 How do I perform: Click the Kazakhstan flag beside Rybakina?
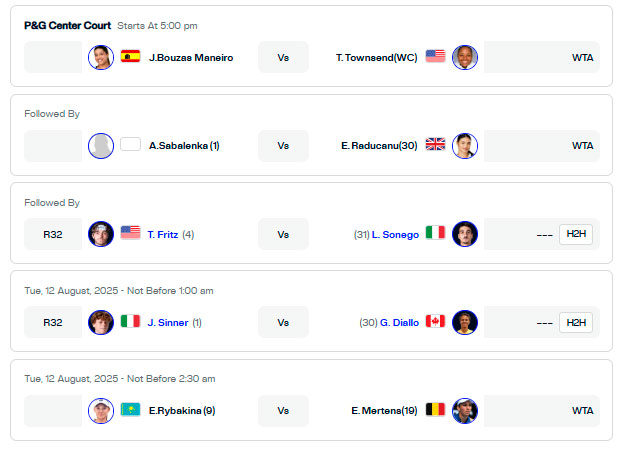pos(130,409)
